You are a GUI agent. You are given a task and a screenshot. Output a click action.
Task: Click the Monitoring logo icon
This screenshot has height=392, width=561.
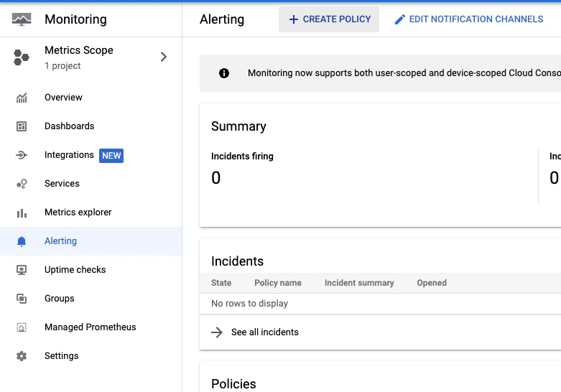(x=22, y=19)
